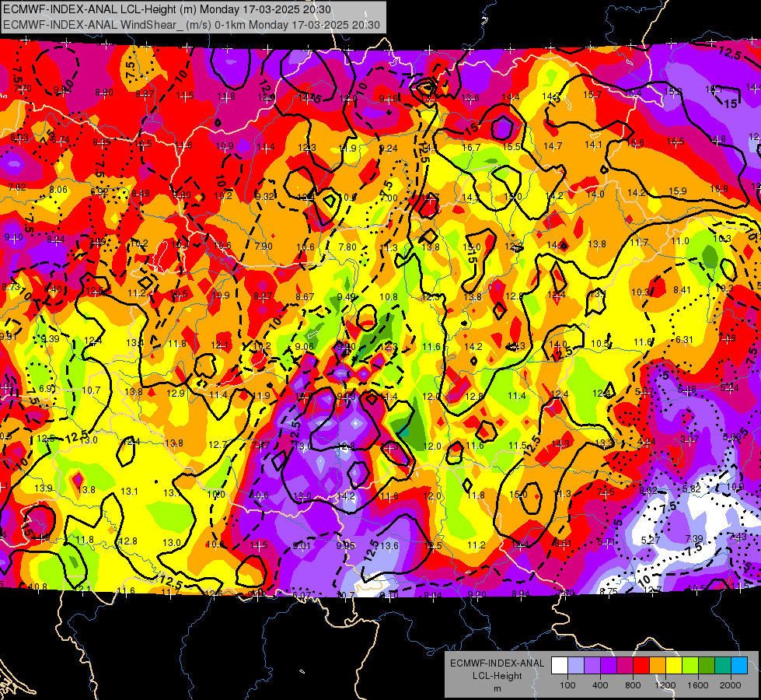Click the map value 7.39
The image size is (761, 700).
[694, 538]
